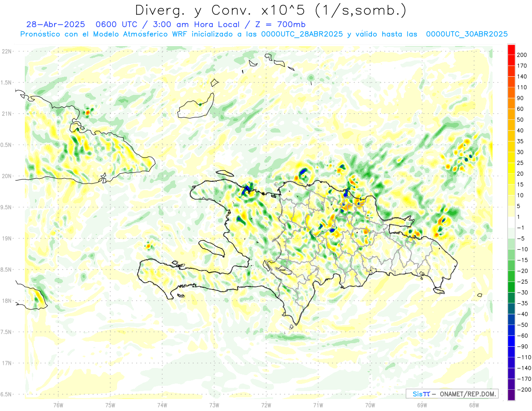Click the purple swatch below the -200 label
The height and width of the screenshot is (411, 532).
point(511,395)
